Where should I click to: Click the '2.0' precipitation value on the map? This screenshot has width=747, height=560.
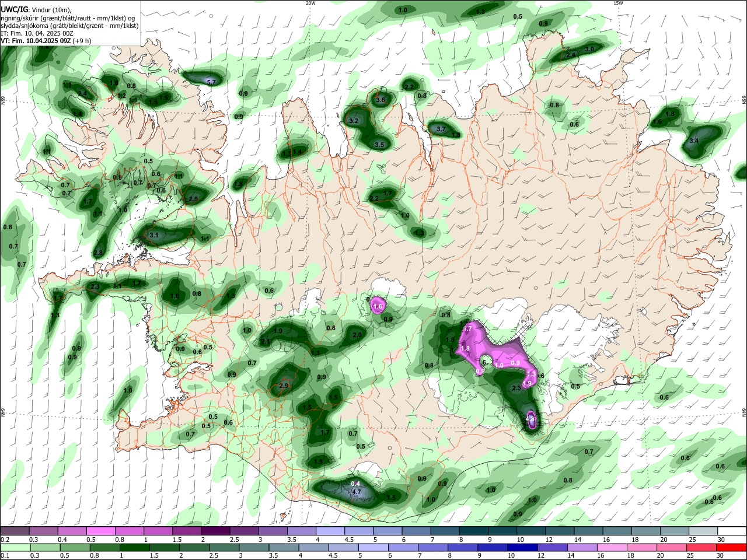(x=357, y=335)
